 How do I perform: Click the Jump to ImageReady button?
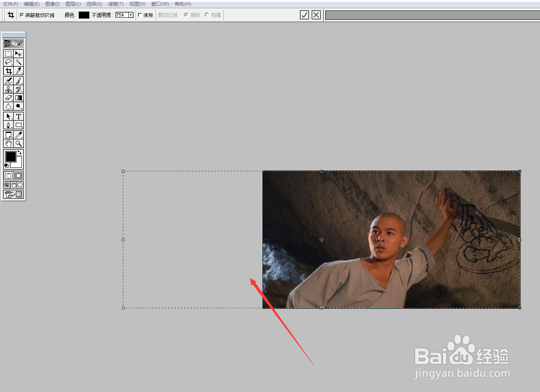click(x=13, y=194)
